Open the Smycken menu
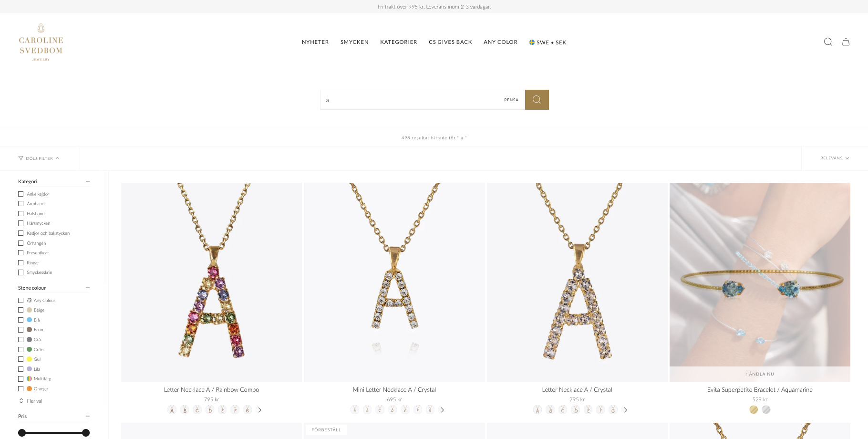Image resolution: width=868 pixels, height=439 pixels. [x=354, y=42]
